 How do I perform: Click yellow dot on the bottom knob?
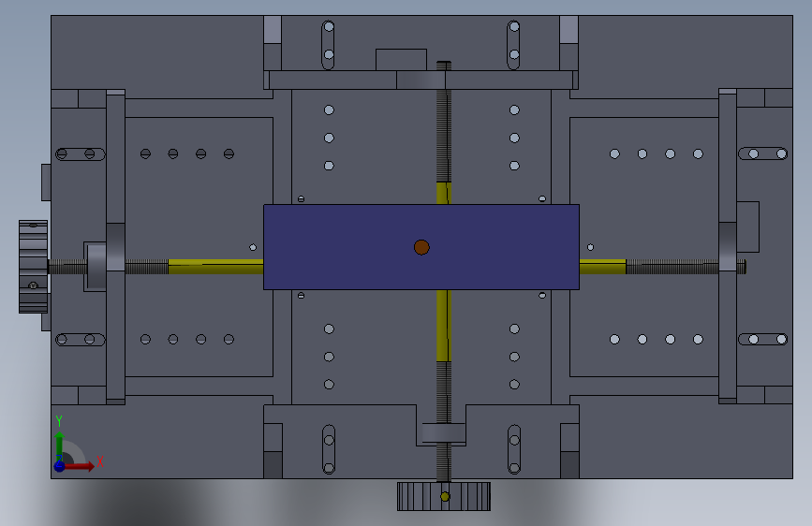coord(444,496)
